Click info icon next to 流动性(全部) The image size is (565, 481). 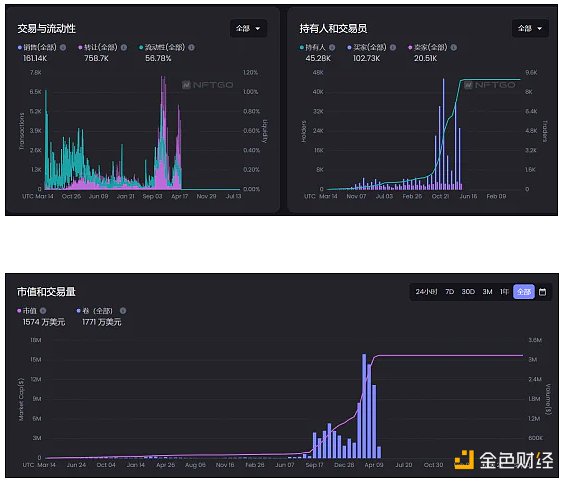click(191, 47)
